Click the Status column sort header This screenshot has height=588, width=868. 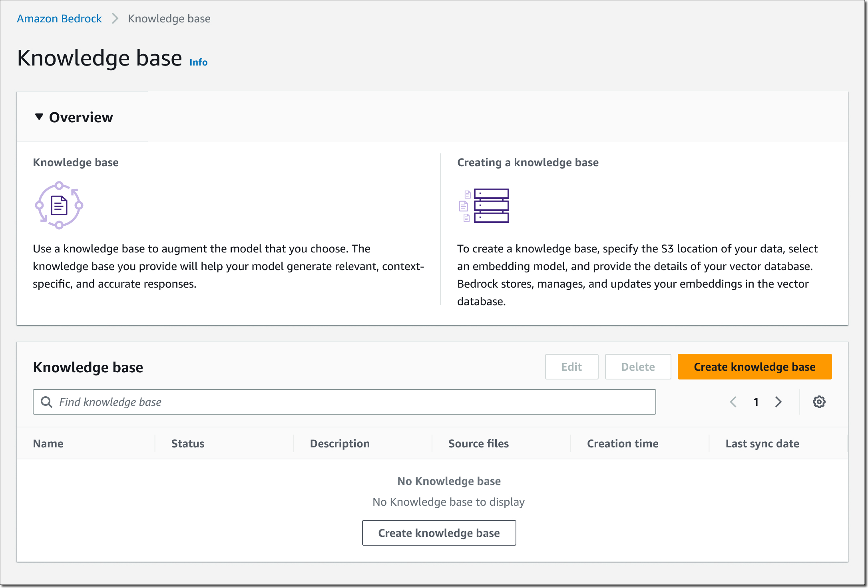(x=188, y=443)
